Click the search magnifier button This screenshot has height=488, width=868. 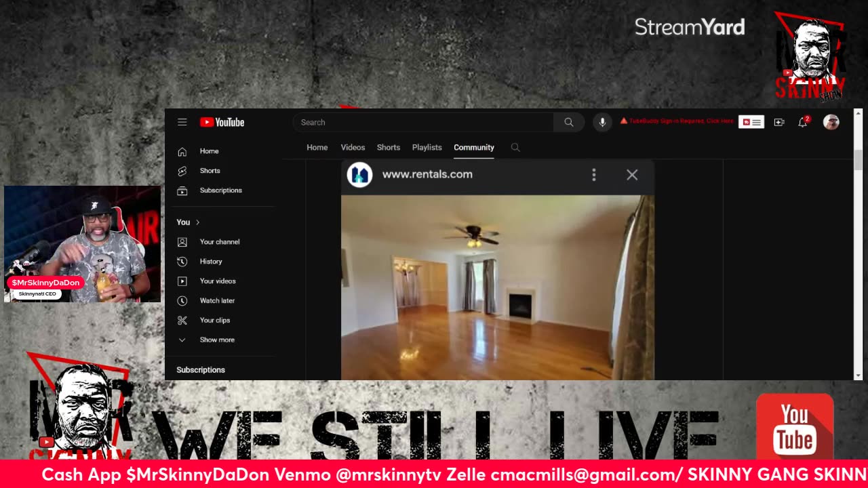coord(569,122)
